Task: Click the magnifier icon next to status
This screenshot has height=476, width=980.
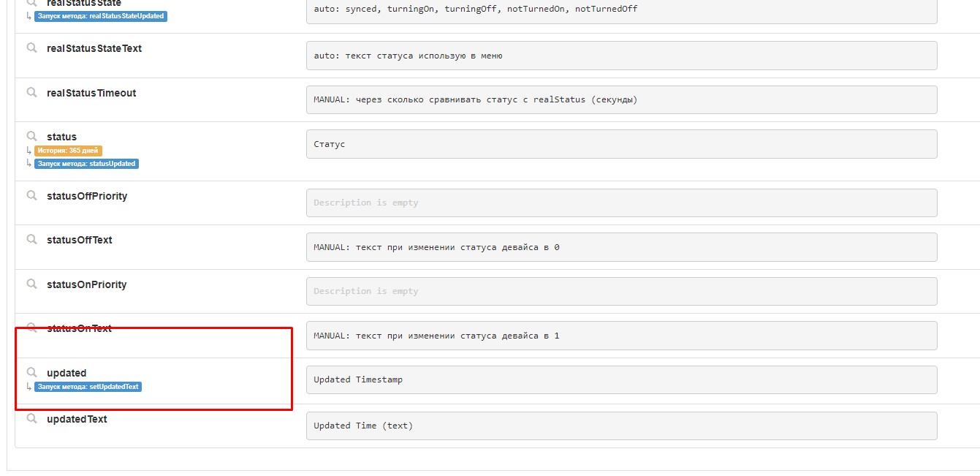Action: pyautogui.click(x=31, y=136)
